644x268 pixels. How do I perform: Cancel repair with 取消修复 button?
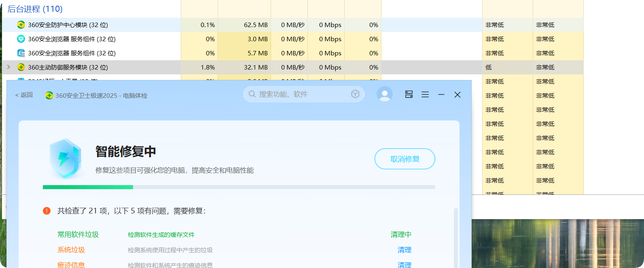pos(405,159)
